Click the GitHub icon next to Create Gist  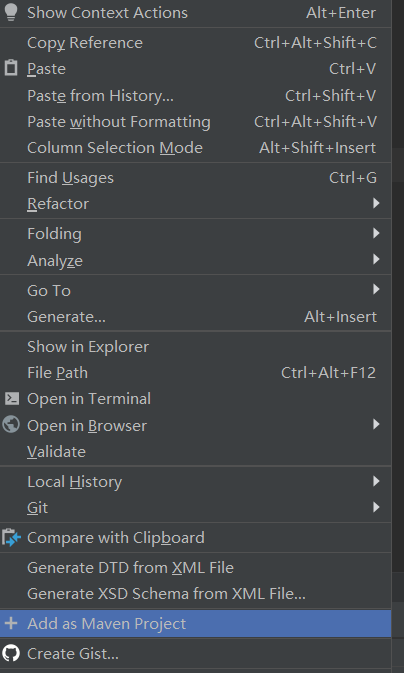11,653
